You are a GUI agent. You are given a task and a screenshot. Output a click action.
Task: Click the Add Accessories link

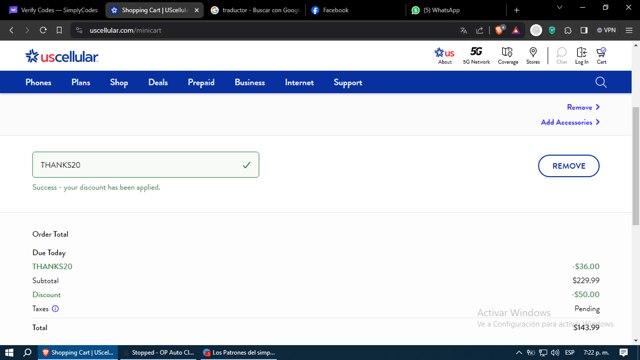[x=570, y=122]
